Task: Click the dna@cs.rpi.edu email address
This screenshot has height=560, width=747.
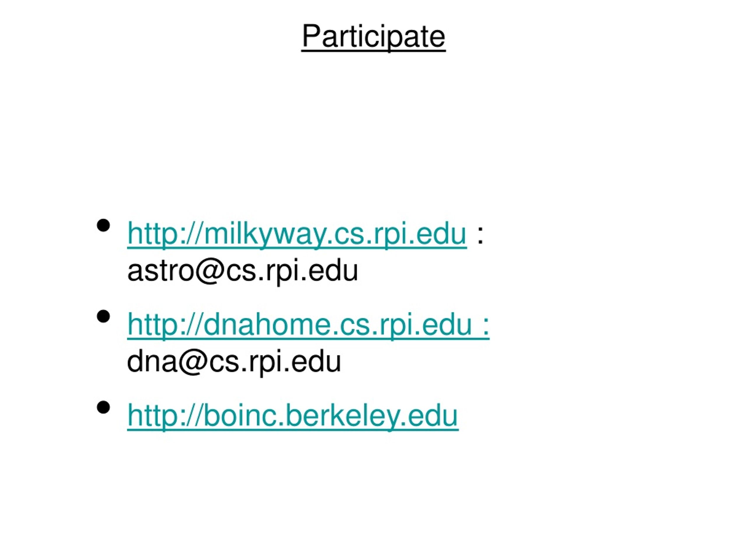Action: pyautogui.click(x=234, y=362)
